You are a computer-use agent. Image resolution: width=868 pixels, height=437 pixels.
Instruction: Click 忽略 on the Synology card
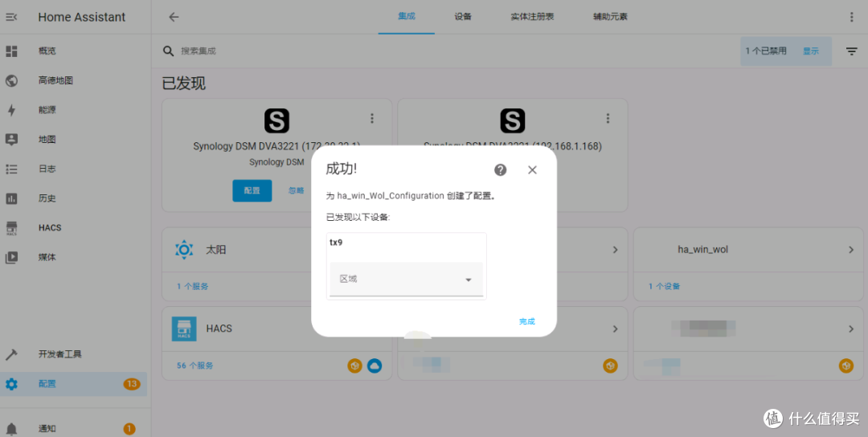[296, 190]
